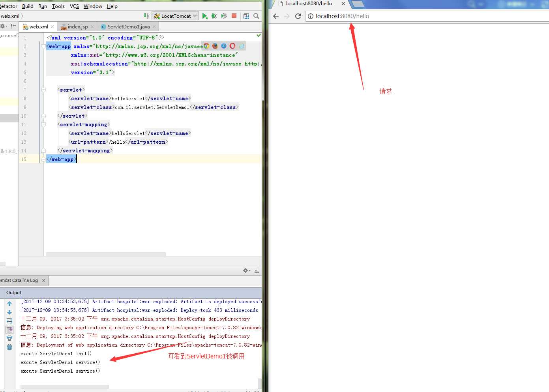549x392 pixels.
Task: Click the 'excute ServletDemo1 init()' log line
Action: click(56, 354)
